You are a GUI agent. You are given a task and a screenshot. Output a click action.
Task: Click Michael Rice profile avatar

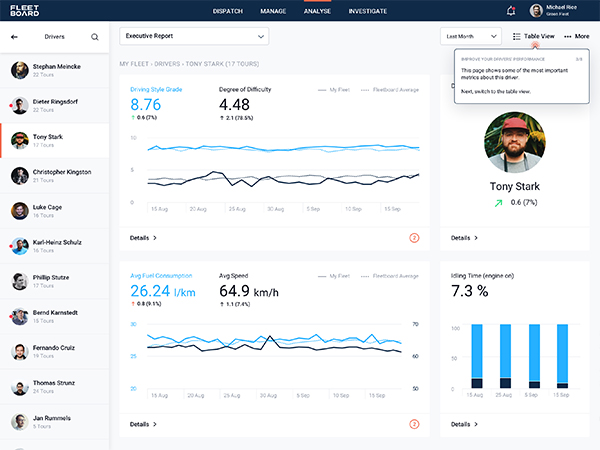tap(536, 11)
